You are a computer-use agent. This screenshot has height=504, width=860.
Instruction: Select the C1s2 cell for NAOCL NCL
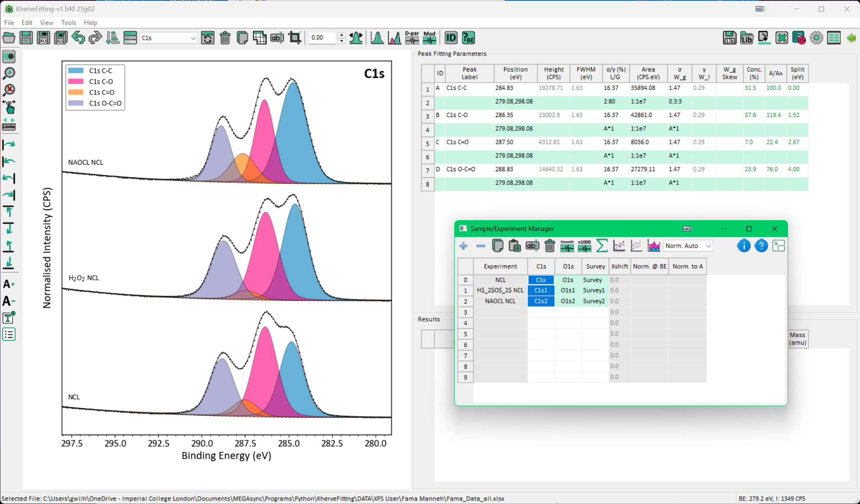tap(541, 301)
